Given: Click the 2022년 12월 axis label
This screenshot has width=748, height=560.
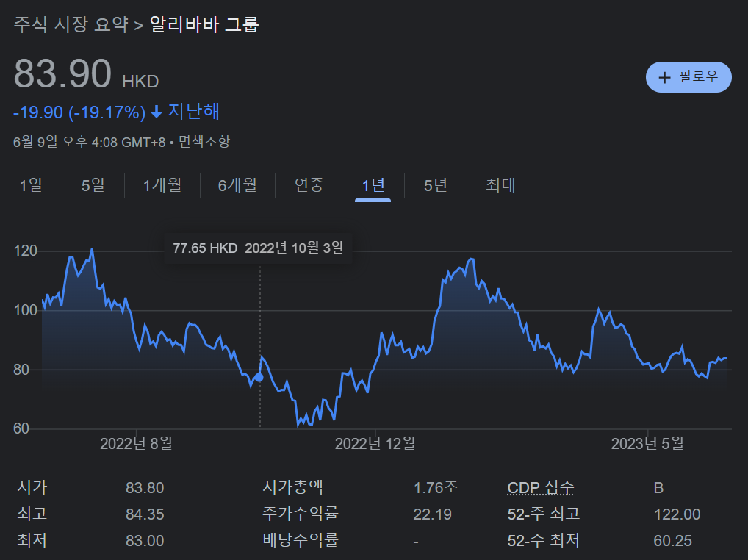Looking at the screenshot, I should 375,444.
